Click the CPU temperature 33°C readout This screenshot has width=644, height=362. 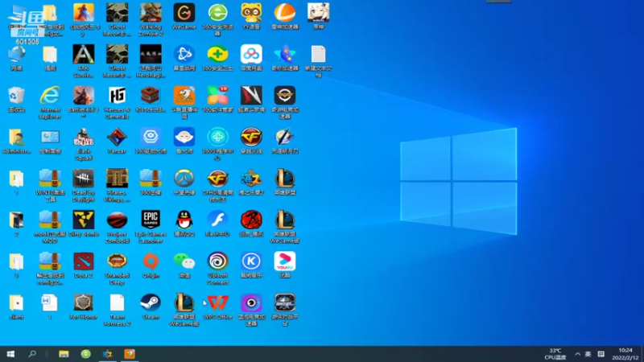click(x=555, y=354)
